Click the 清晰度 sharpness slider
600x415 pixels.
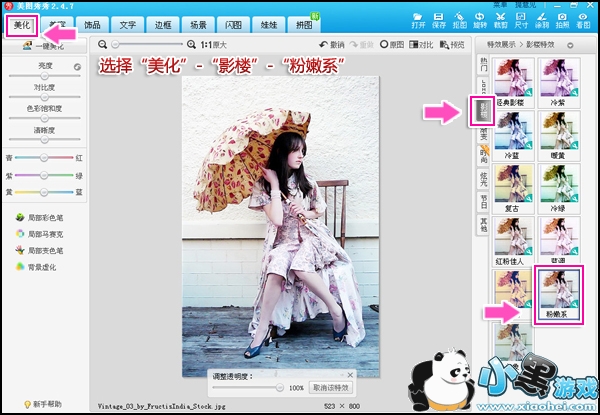(x=45, y=140)
